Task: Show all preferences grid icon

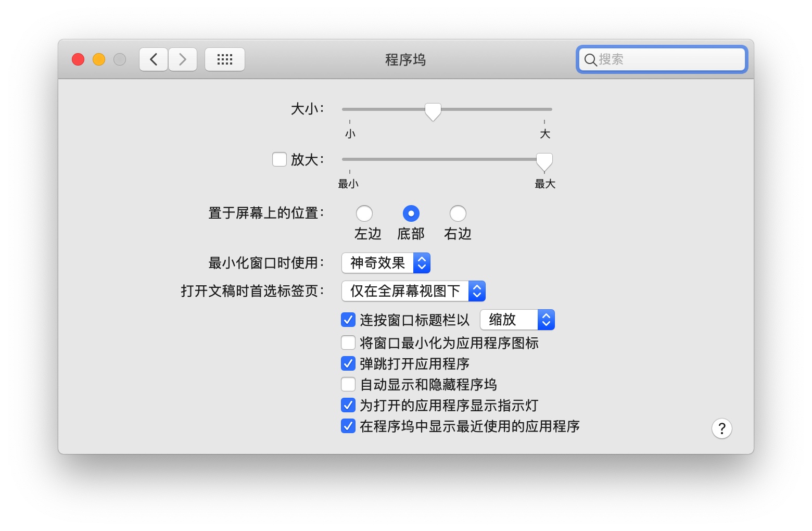Action: point(224,59)
